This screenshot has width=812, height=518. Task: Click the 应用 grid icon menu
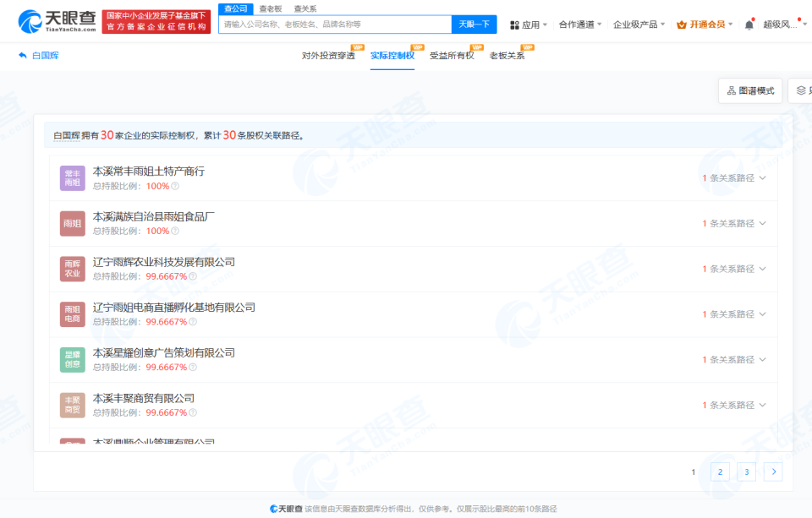click(528, 25)
